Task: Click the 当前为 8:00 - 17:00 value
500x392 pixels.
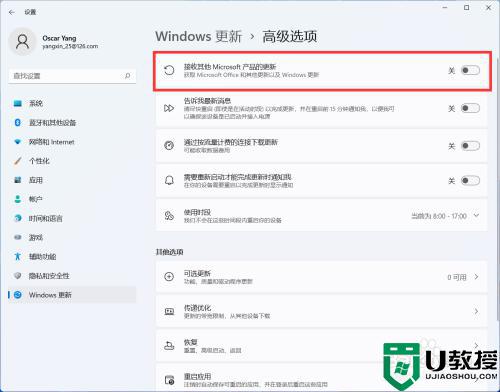Action: (439, 216)
